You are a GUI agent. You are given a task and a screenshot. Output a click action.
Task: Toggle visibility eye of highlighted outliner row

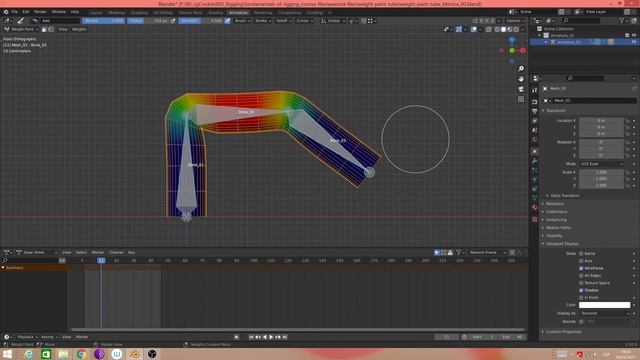pos(634,42)
